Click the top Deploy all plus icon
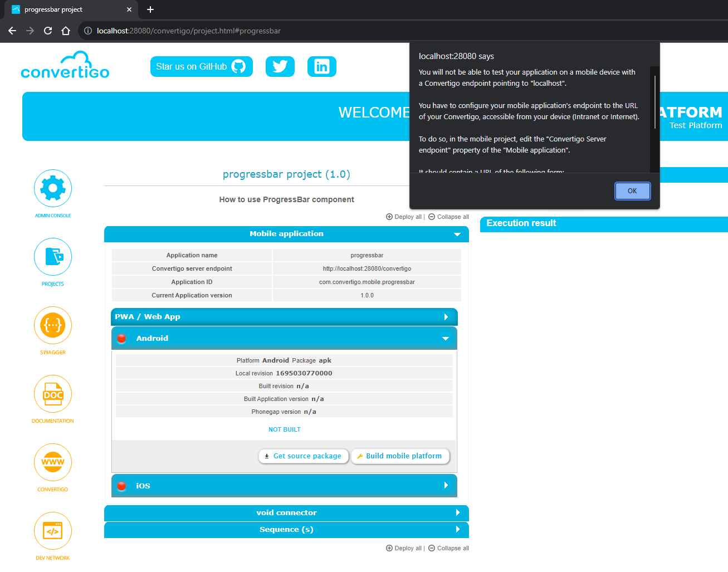Image resolution: width=728 pixels, height=572 pixels. click(389, 217)
